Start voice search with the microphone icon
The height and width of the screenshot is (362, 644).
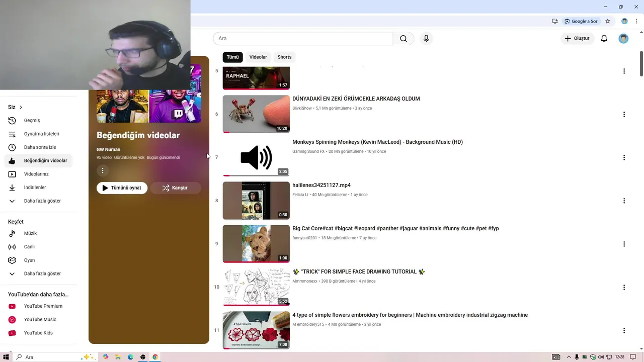[x=426, y=39]
